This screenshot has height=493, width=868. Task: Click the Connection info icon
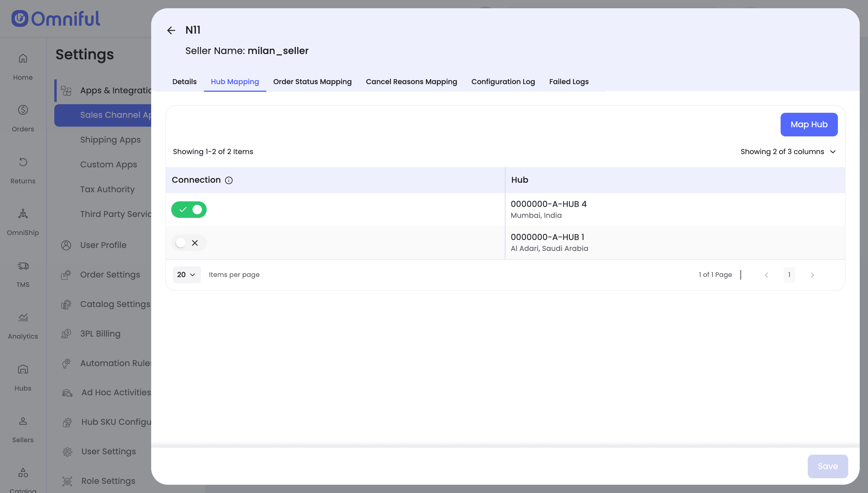pyautogui.click(x=229, y=180)
